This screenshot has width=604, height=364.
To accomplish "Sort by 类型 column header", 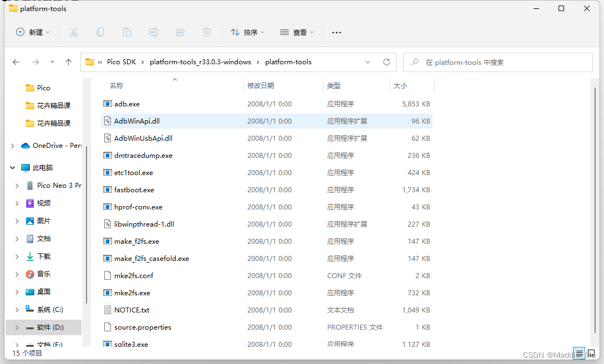I will point(333,85).
